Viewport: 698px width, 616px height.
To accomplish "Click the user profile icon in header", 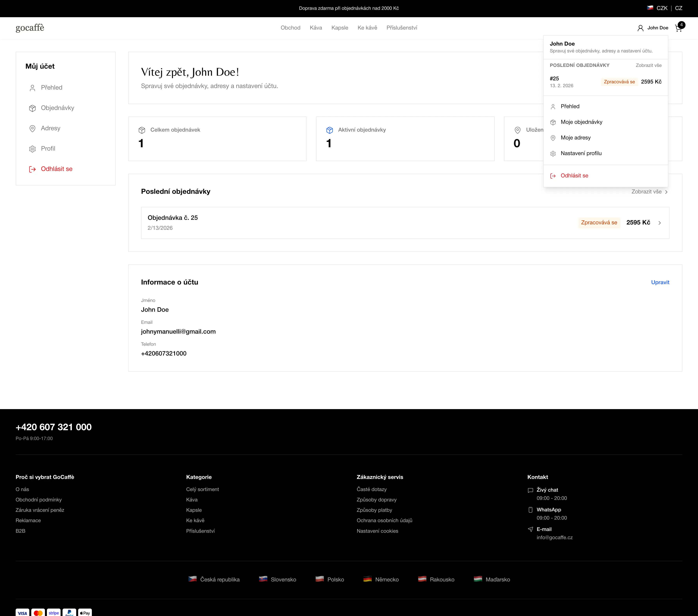I will [x=640, y=28].
